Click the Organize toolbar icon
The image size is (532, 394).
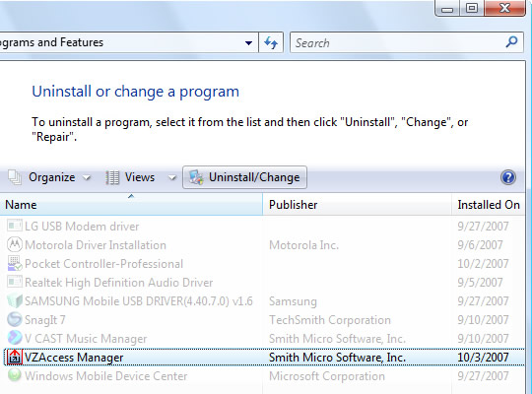(x=15, y=177)
